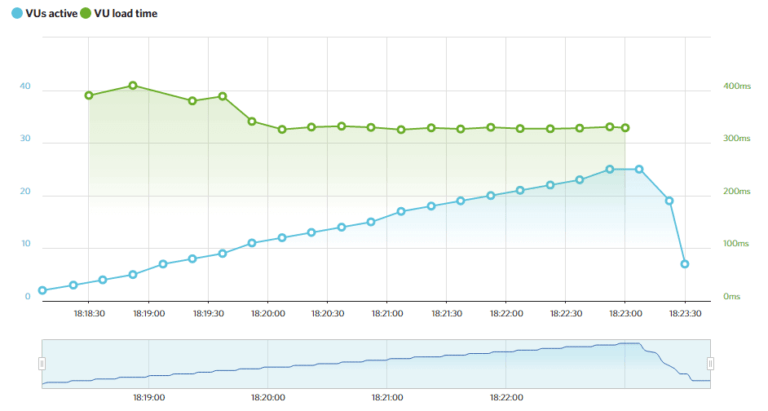Toggle the VU load time legend series

pos(124,14)
